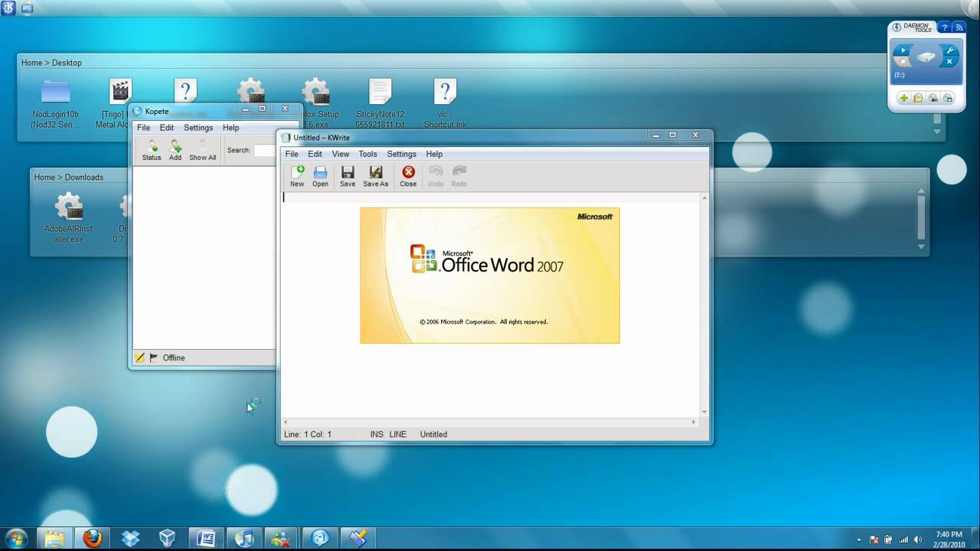The image size is (980, 551).
Task: Click the Home > Desktop breadcrumb
Action: click(51, 63)
